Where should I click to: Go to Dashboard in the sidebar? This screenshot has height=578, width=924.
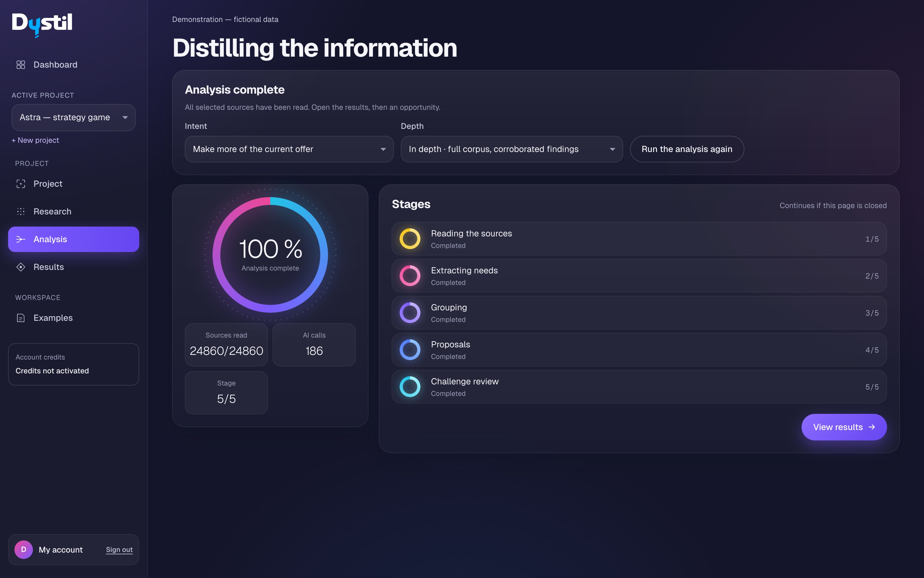[73, 65]
